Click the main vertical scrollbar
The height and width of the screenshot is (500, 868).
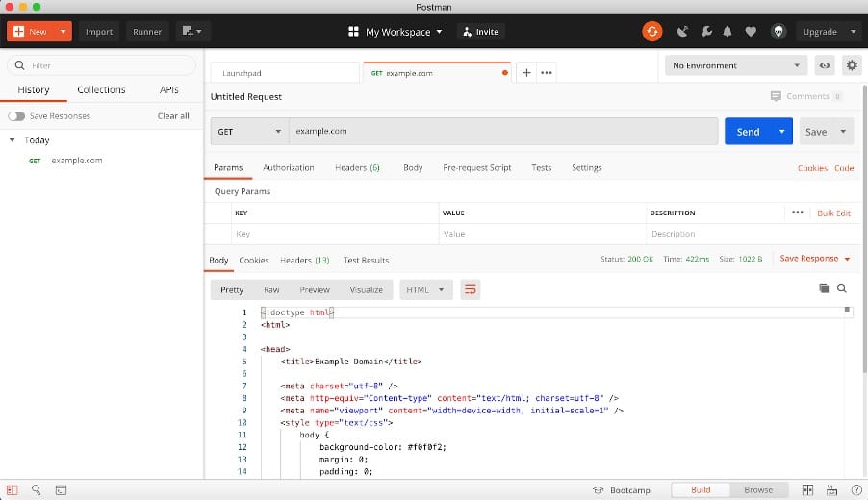tap(864, 228)
